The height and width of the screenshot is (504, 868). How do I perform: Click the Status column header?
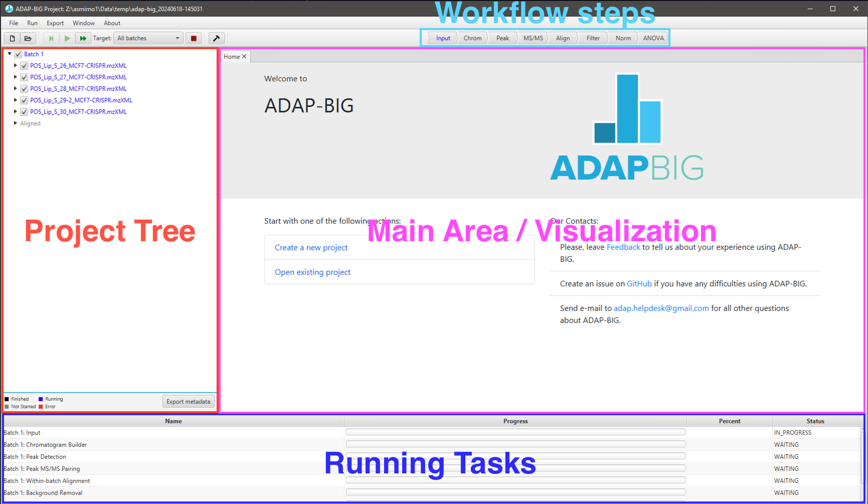click(x=815, y=421)
